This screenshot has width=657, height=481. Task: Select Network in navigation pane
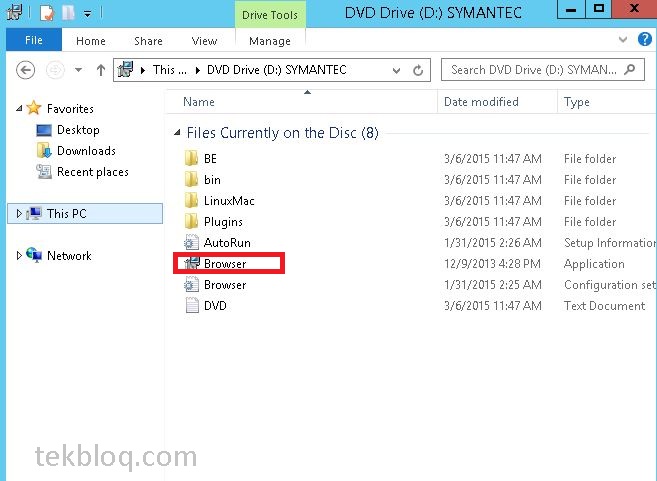pyautogui.click(x=69, y=256)
